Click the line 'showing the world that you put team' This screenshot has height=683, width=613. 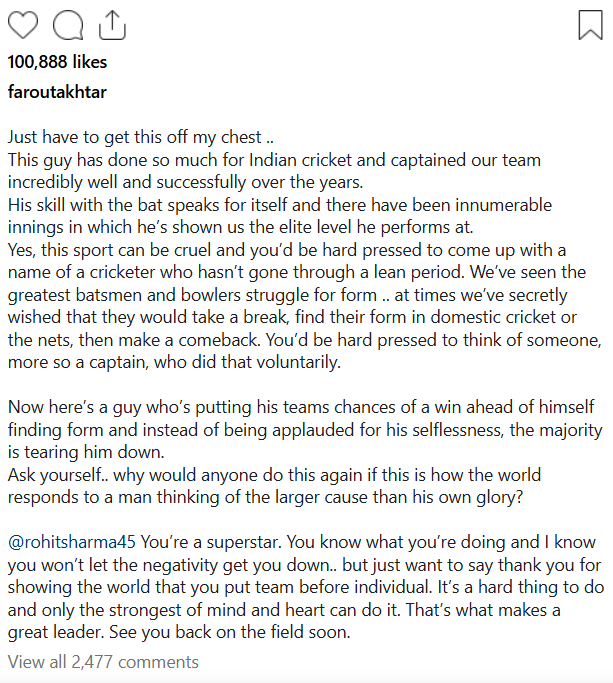[x=306, y=587]
